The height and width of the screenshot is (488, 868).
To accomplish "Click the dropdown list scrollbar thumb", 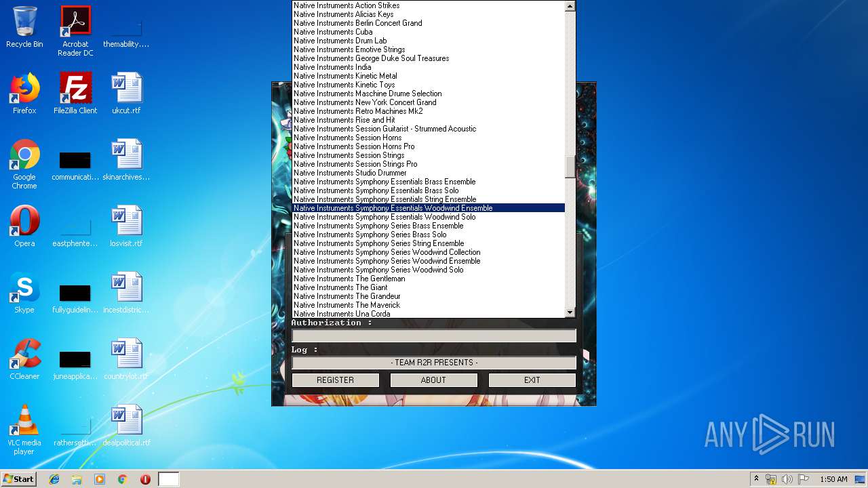I will (x=570, y=166).
